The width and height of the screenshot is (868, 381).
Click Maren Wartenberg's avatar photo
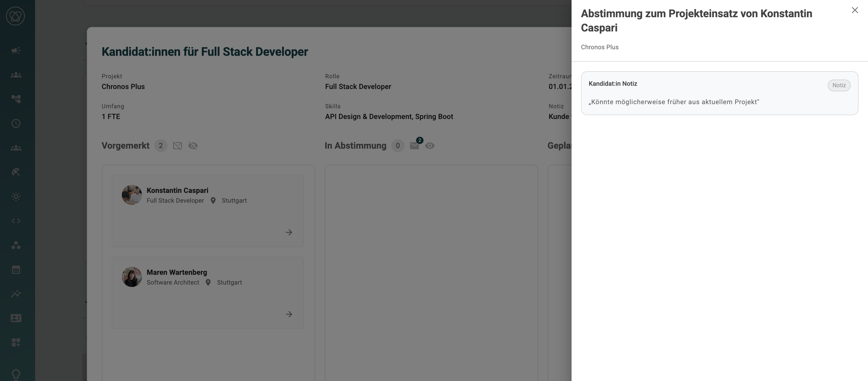coord(132,277)
